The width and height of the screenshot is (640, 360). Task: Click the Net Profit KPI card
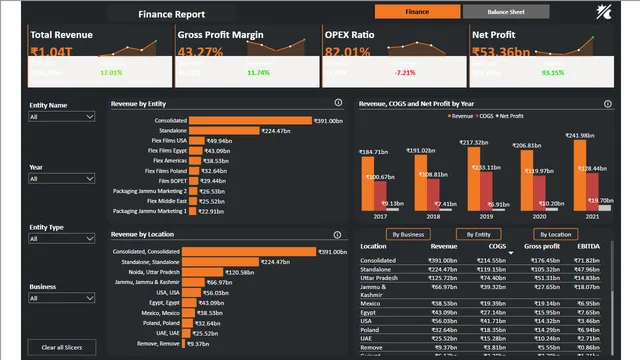542,56
